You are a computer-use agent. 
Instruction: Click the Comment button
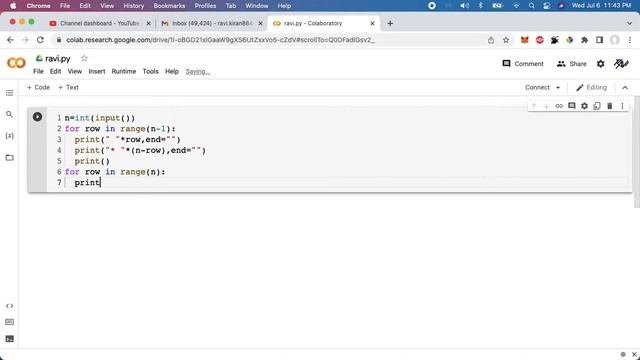click(x=523, y=64)
